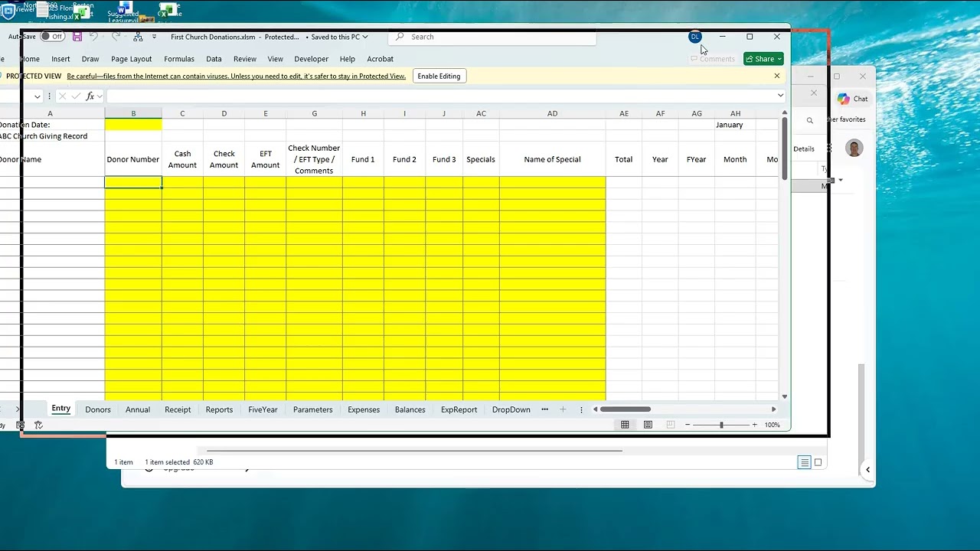Select Normal view icon in status bar
Image resolution: width=980 pixels, height=551 pixels.
pyautogui.click(x=625, y=425)
